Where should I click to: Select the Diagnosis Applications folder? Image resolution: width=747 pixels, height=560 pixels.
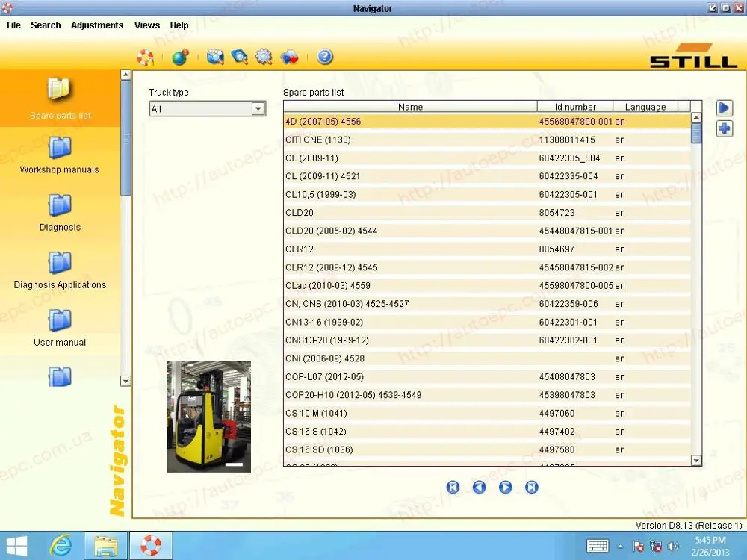coord(60,271)
